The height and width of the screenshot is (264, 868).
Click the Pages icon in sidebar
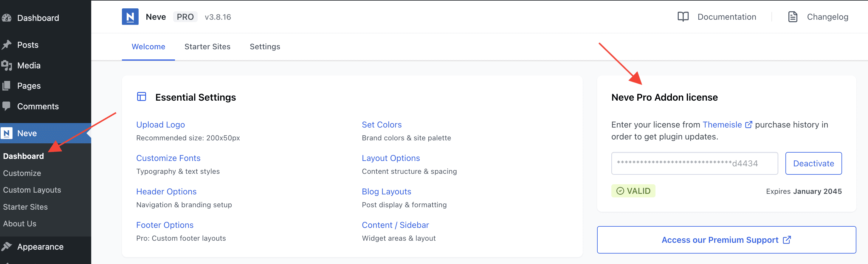coord(7,86)
